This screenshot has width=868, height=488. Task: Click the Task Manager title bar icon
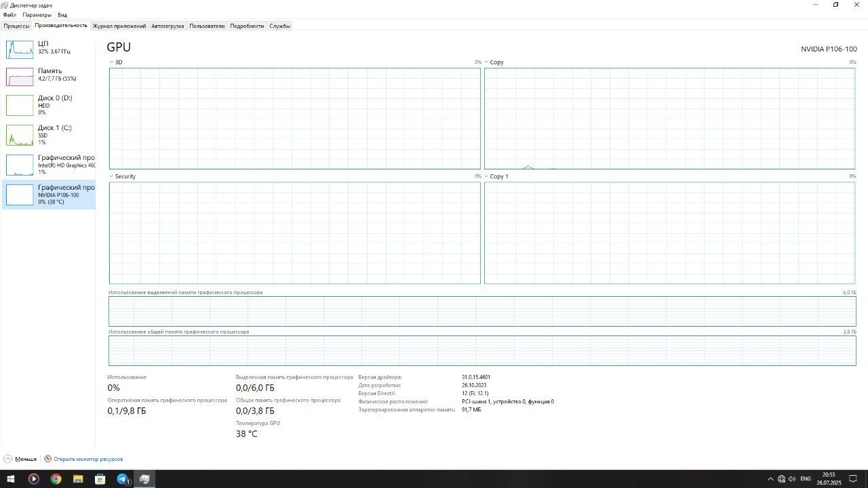pyautogui.click(x=5, y=5)
